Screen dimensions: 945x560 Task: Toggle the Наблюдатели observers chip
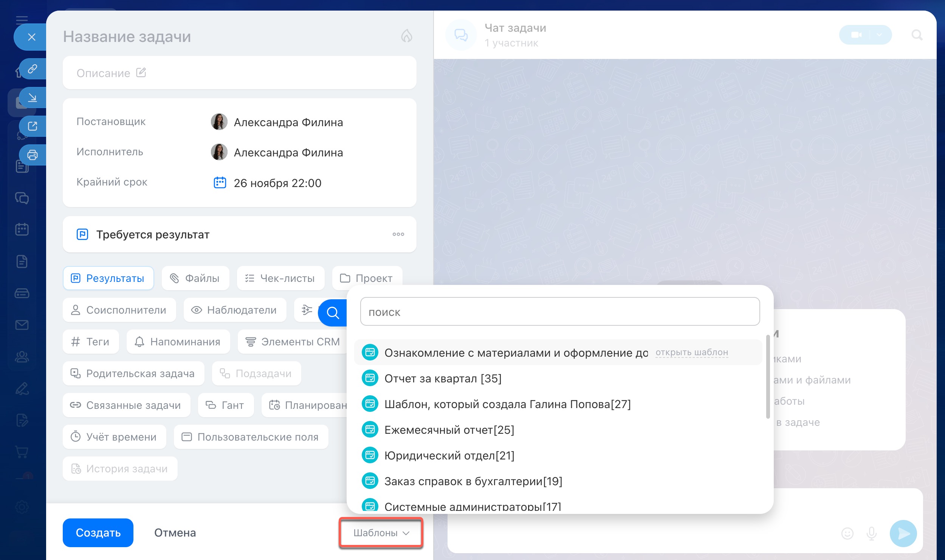(234, 310)
